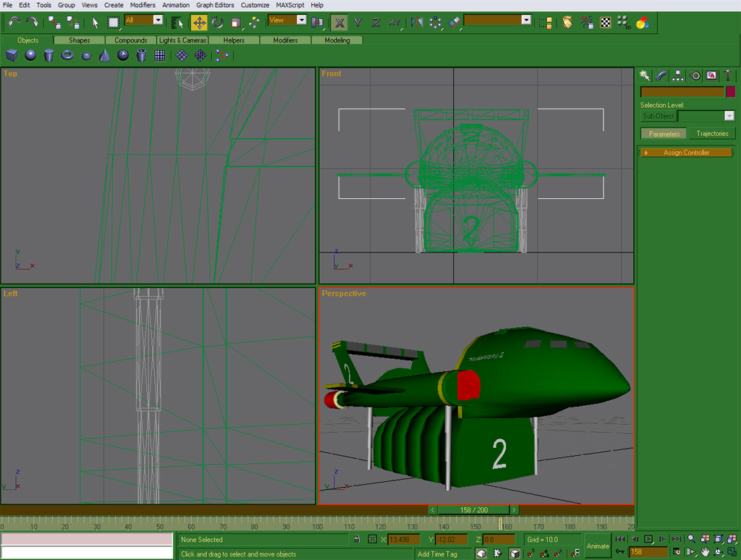
Task: Jump to the end of animation
Action: click(x=677, y=539)
